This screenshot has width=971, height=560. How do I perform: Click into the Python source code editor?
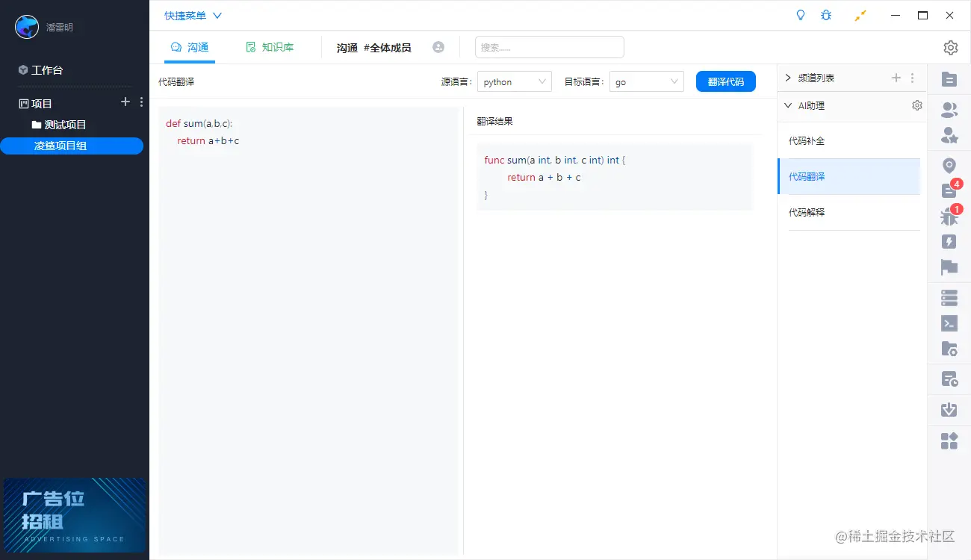(308, 331)
